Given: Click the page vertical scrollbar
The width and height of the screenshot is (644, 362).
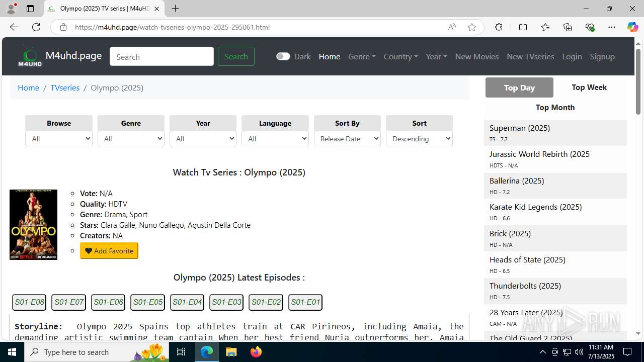Looking at the screenshot, I should coord(638,82).
